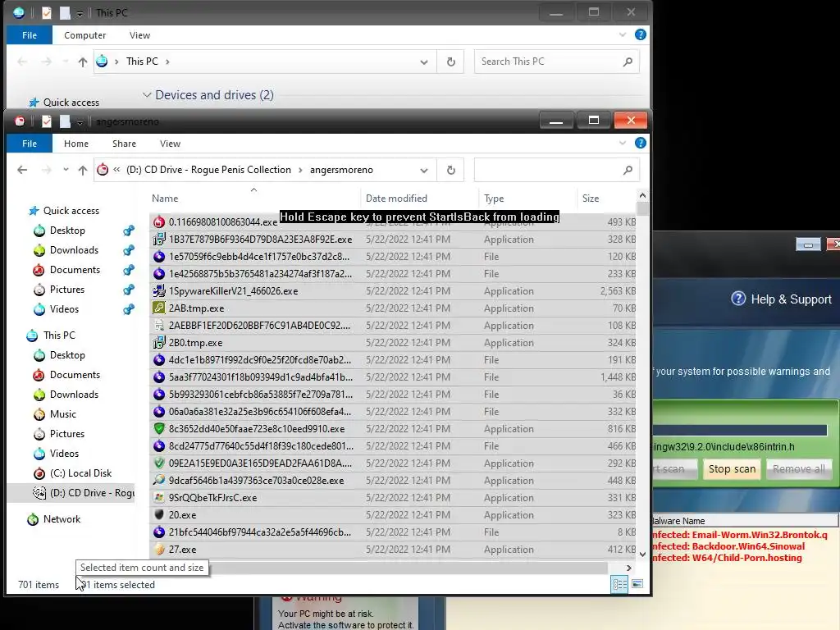Open the Share ribbon tab
Viewport: 840px width, 630px height.
[x=124, y=144]
